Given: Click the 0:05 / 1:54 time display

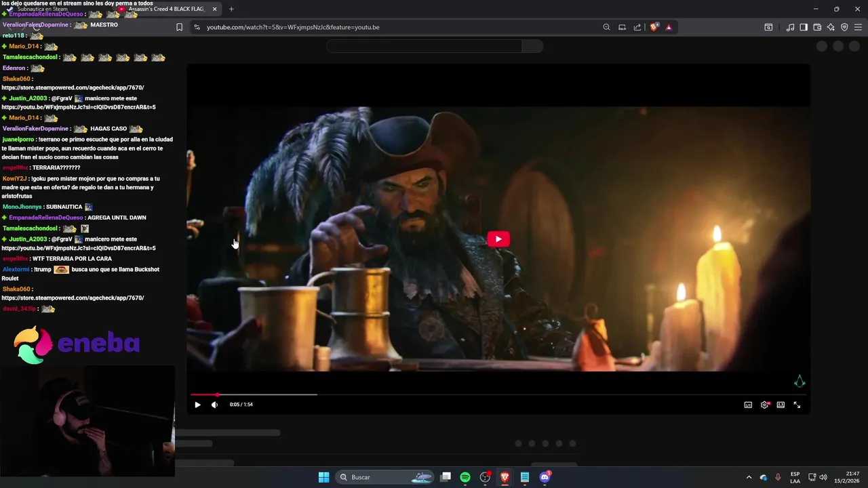Looking at the screenshot, I should 241,405.
